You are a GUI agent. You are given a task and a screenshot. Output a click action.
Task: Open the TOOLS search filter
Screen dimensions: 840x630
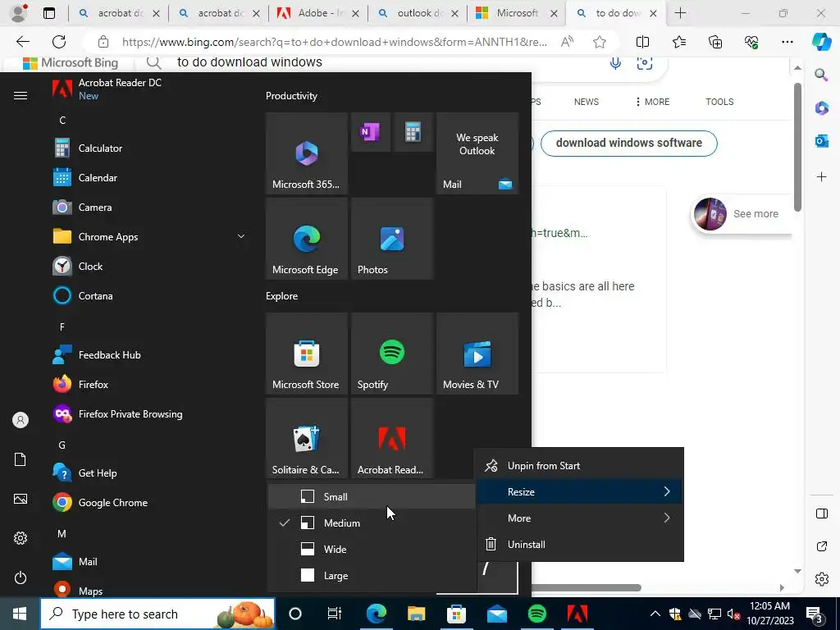pos(719,102)
